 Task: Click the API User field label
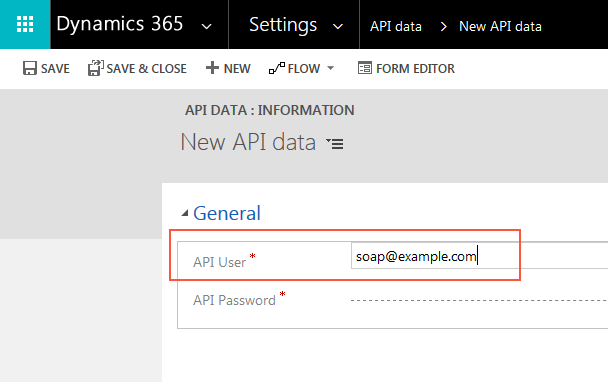pos(219,262)
